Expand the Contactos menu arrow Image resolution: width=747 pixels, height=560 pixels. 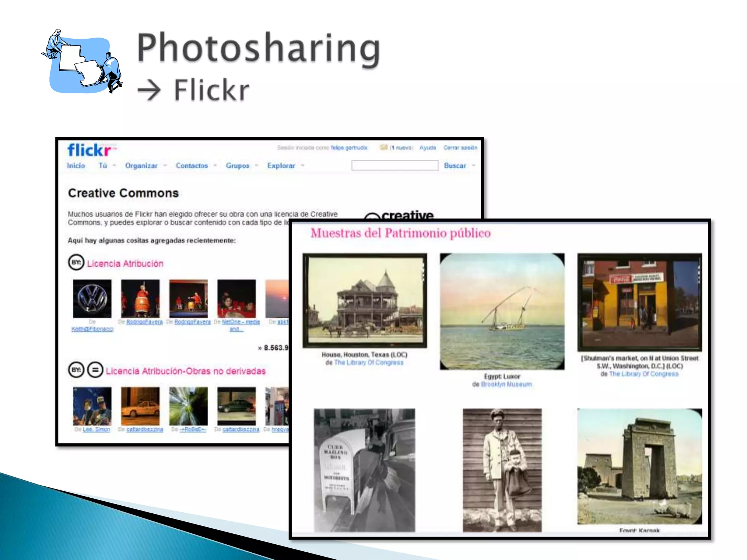point(215,166)
